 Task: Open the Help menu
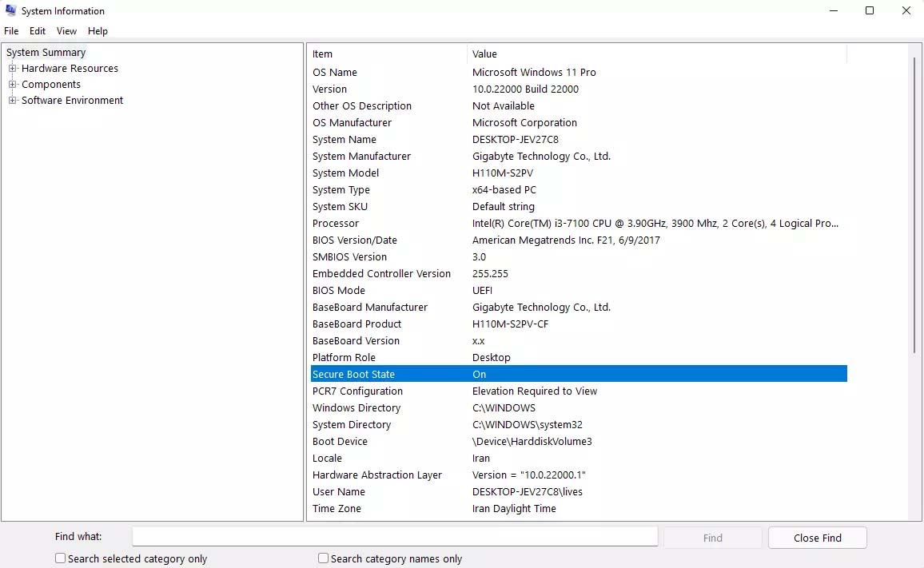pos(98,31)
